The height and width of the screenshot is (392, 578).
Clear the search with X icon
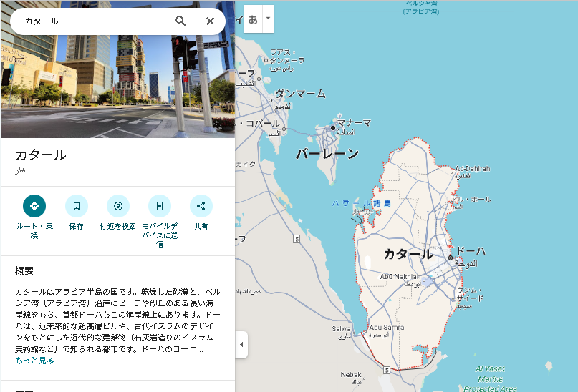coord(210,21)
